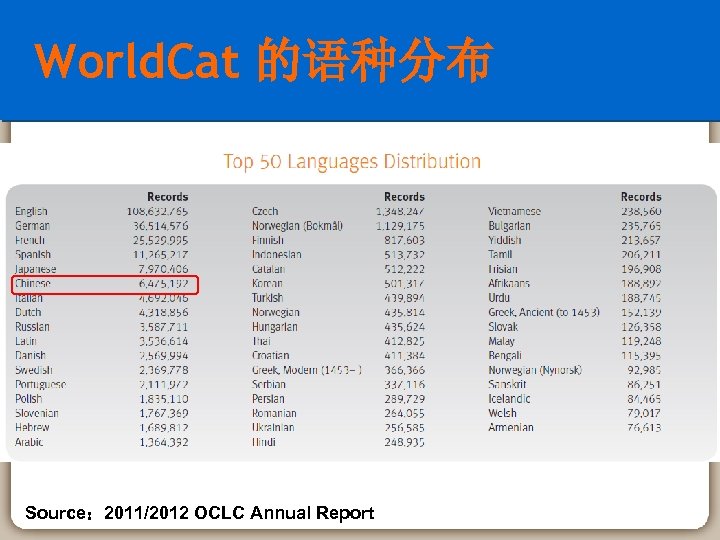
Task: Select the 'Armenian' language entry
Action: point(511,428)
